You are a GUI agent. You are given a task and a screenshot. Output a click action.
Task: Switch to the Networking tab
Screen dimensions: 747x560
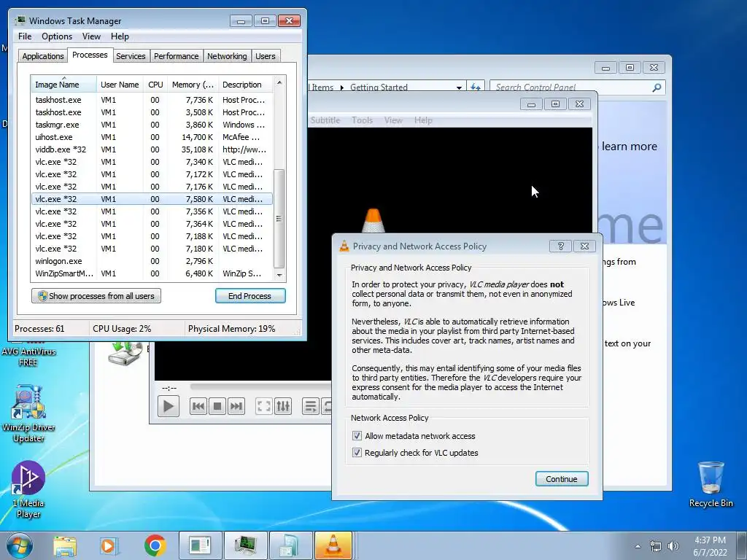tap(227, 56)
